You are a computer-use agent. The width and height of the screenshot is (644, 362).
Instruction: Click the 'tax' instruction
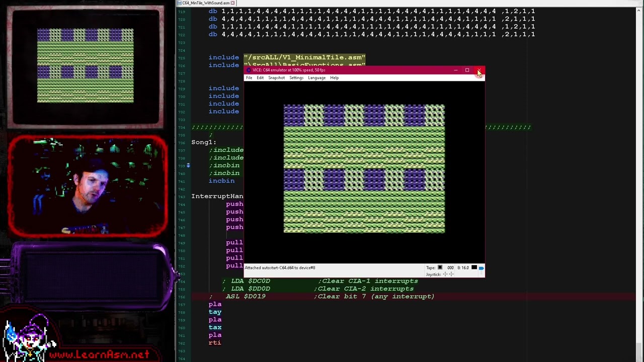(215, 327)
